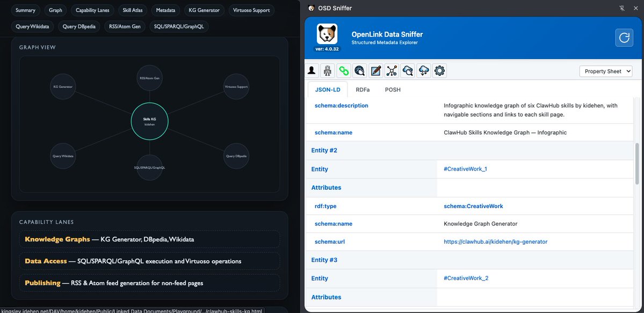Open the clawhub.ai kg-generator URL link
Image resolution: width=644 pixels, height=313 pixels.
495,242
